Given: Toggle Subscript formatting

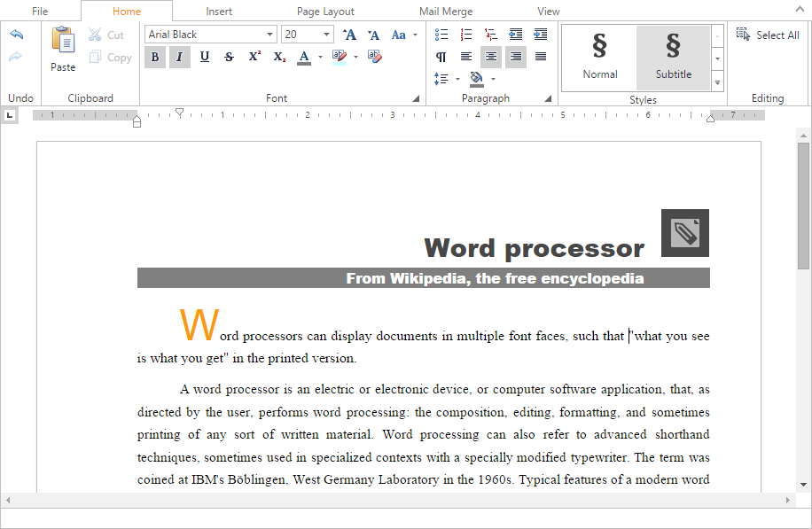Looking at the screenshot, I should point(279,57).
